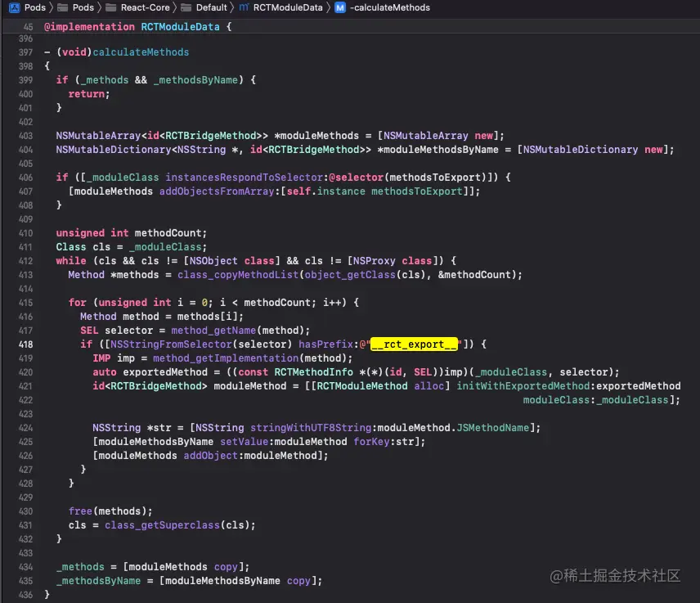700x603 pixels.
Task: Click the method_getImplementation call
Action: click(x=226, y=358)
